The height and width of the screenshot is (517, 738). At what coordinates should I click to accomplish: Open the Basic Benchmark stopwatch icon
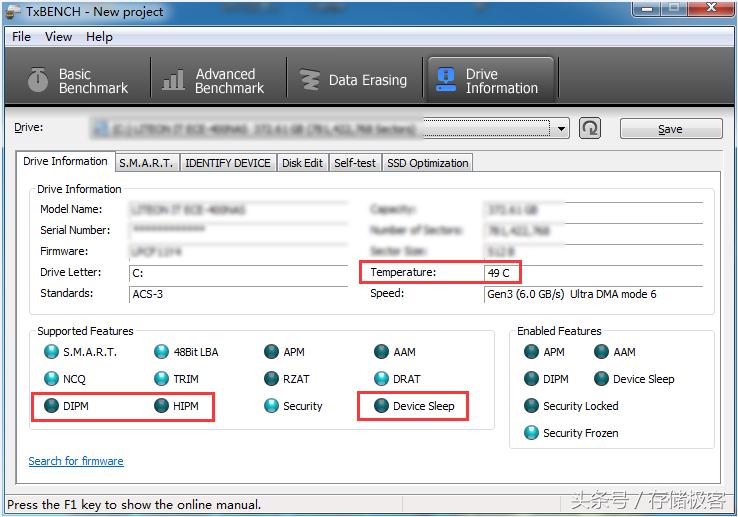pos(38,80)
